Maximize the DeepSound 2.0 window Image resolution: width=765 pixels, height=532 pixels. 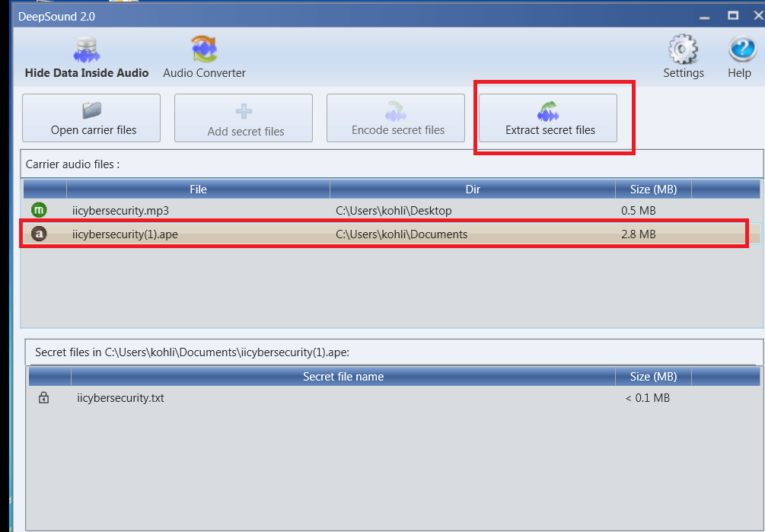[x=733, y=16]
